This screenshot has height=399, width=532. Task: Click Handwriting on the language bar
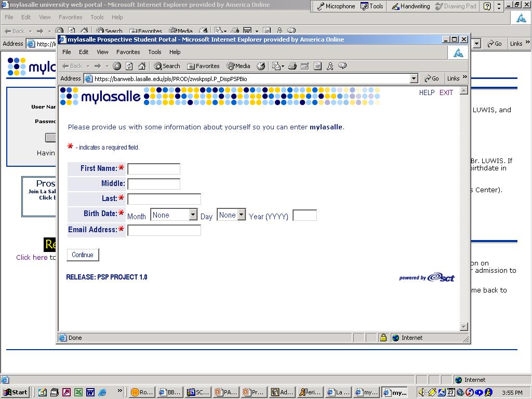coord(410,6)
